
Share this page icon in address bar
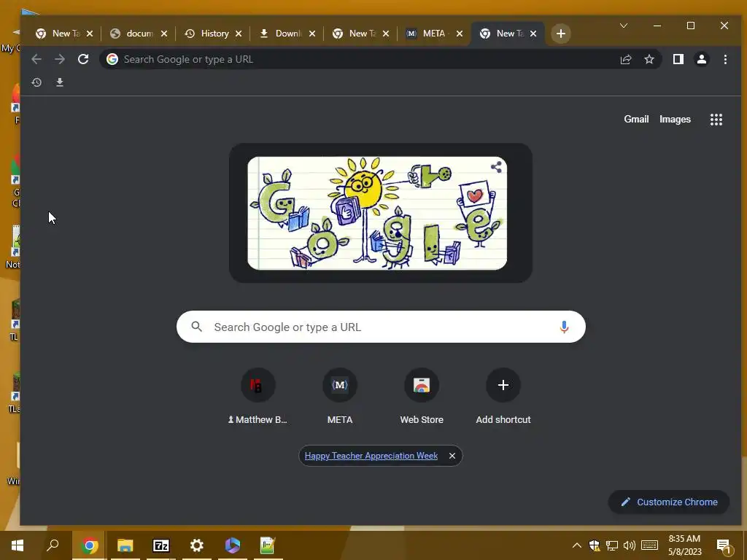tap(626, 59)
